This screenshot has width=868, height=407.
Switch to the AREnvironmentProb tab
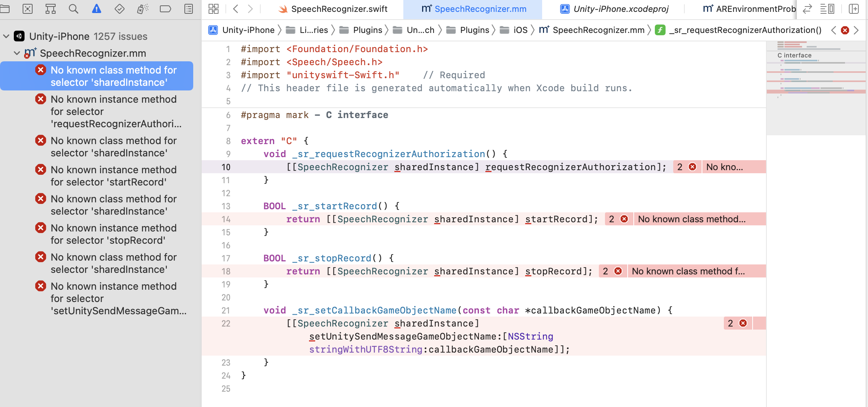pyautogui.click(x=749, y=9)
